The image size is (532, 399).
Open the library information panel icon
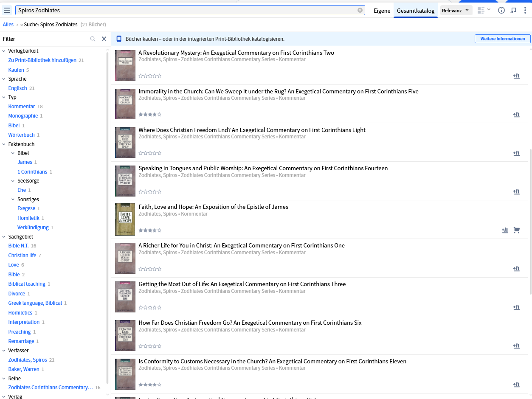click(501, 10)
